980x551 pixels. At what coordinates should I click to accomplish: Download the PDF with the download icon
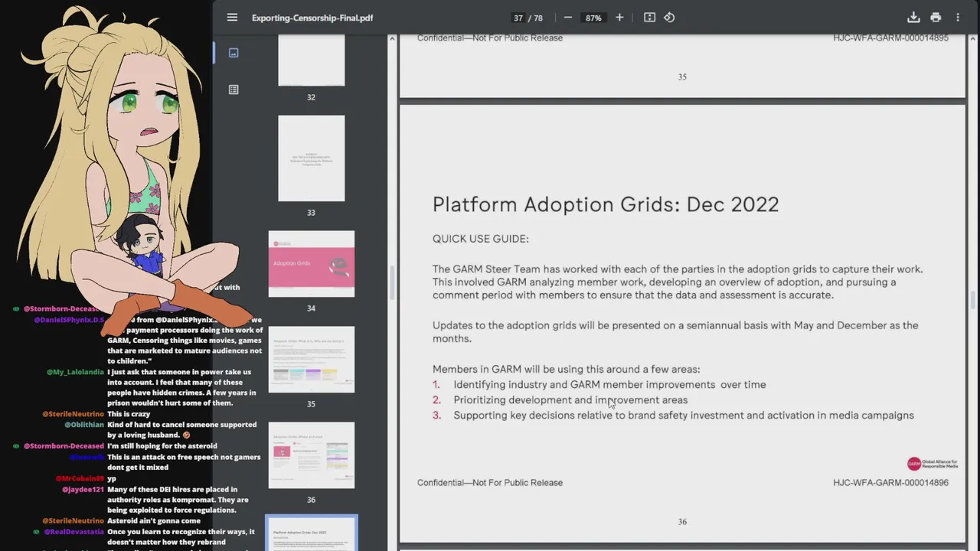pos(913,18)
